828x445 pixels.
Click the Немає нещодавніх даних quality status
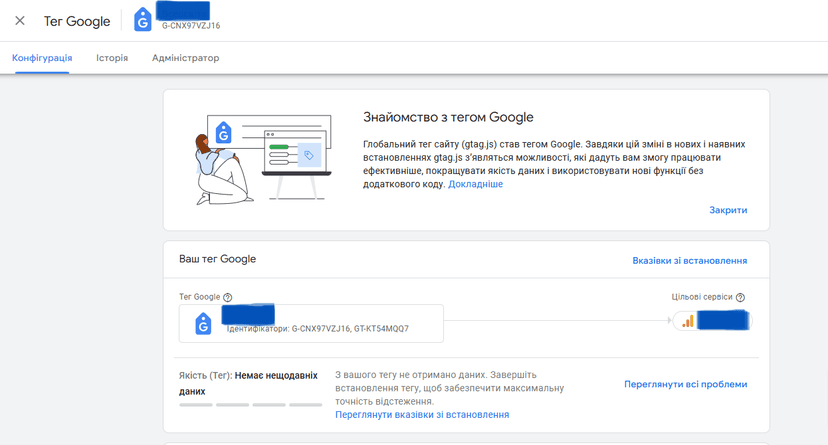248,383
